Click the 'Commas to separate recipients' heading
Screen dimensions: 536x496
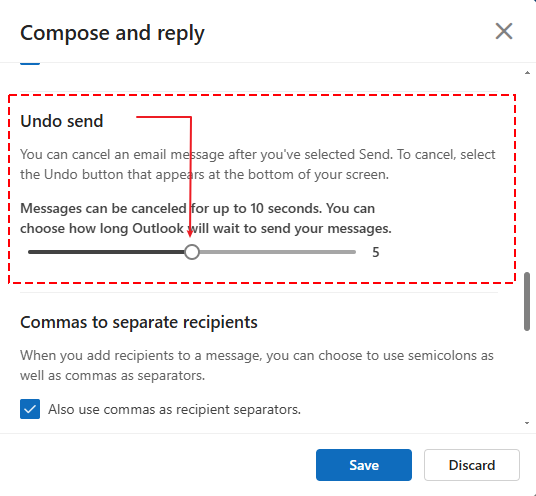tap(139, 322)
